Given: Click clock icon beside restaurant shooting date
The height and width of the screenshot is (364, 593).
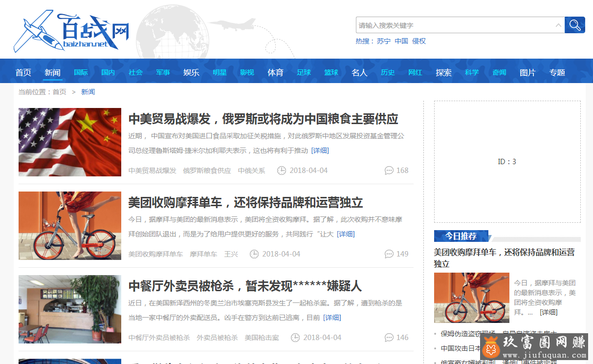Looking at the screenshot, I should pos(295,338).
